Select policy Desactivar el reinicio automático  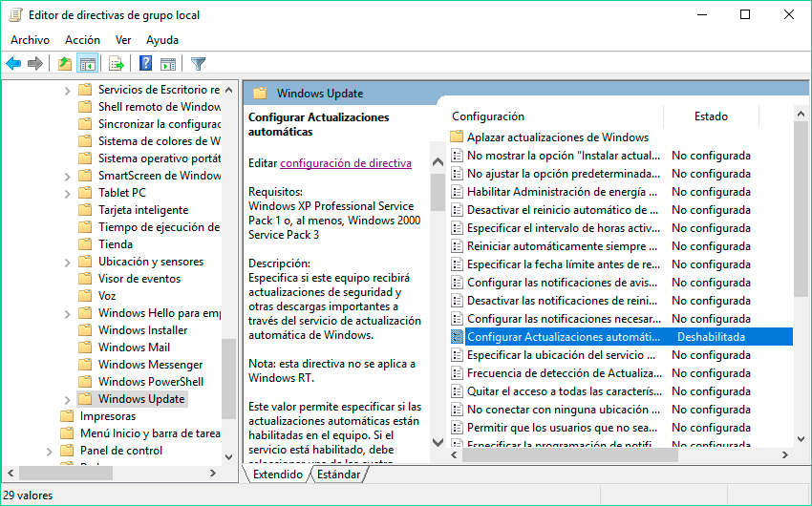coord(563,210)
